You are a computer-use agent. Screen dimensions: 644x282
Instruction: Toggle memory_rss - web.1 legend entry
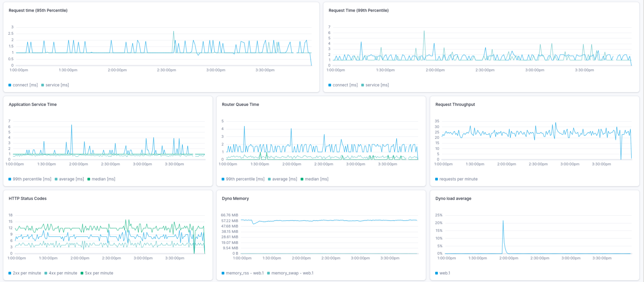click(x=242, y=273)
